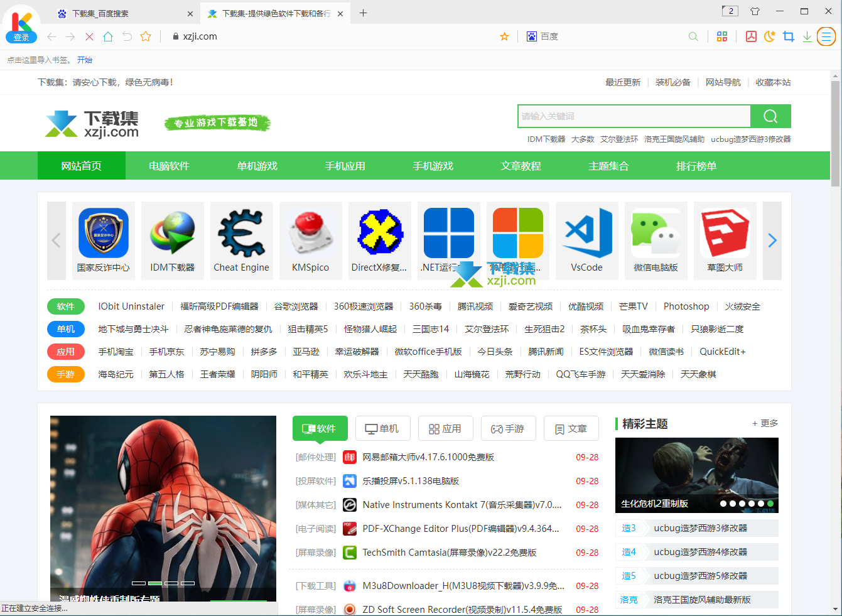
Task: Click the 下载集 xzji.com logo
Action: coord(92,124)
